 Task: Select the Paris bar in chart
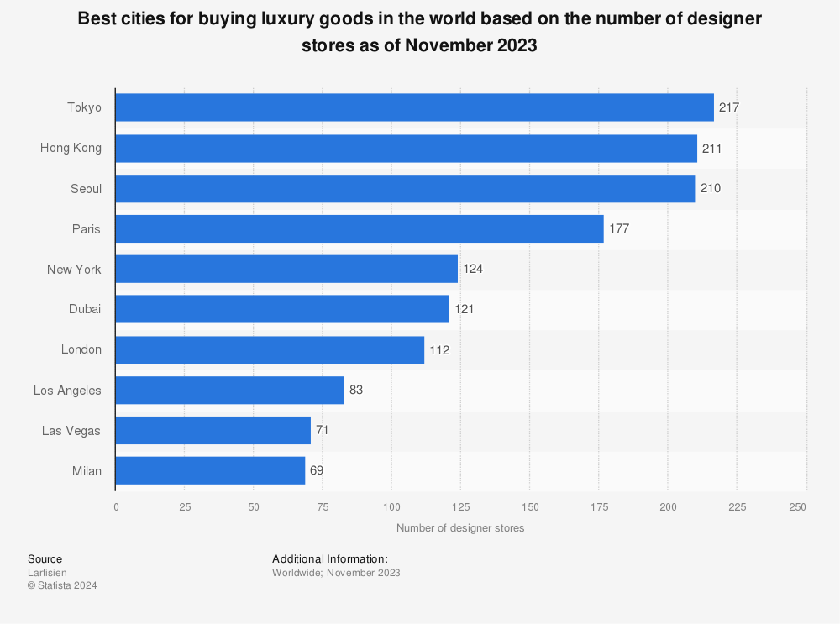coord(359,228)
